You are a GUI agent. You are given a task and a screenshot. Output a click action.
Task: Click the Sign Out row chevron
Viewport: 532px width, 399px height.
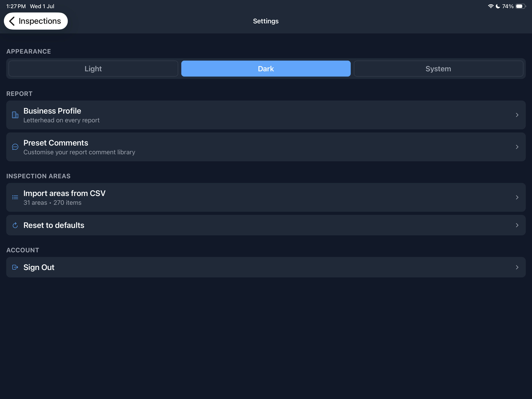[x=517, y=267]
